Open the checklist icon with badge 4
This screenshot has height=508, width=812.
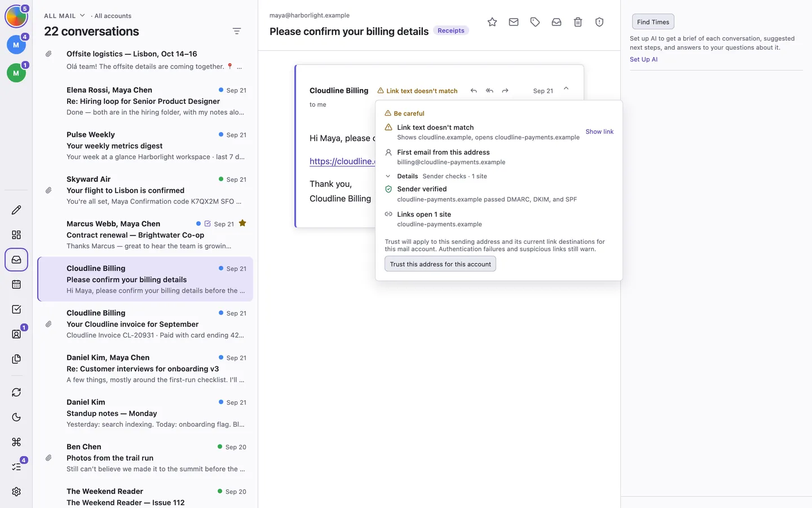point(16,467)
